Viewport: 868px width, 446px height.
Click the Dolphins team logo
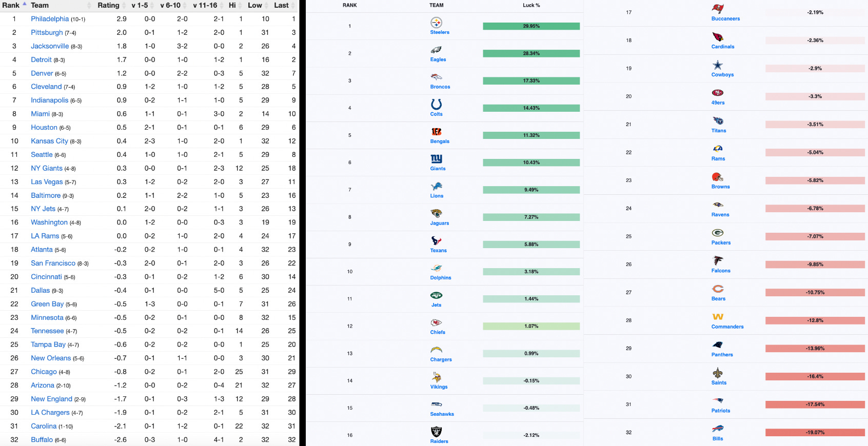436,268
